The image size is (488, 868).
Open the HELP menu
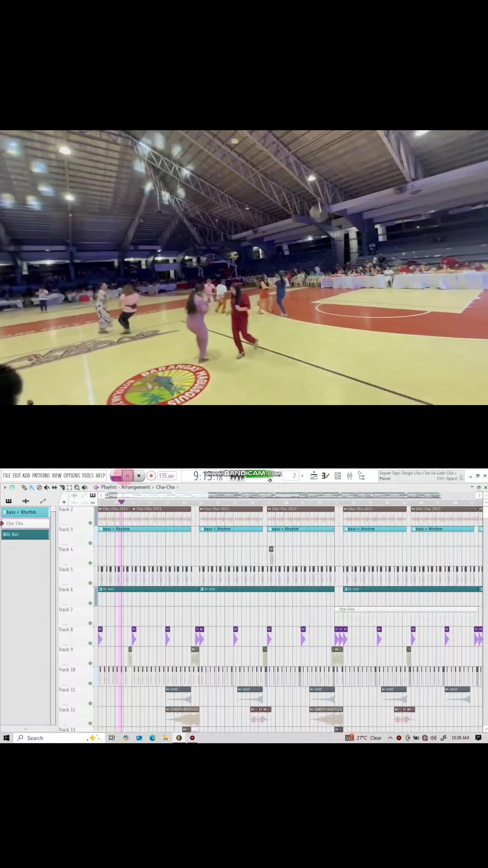[100, 476]
